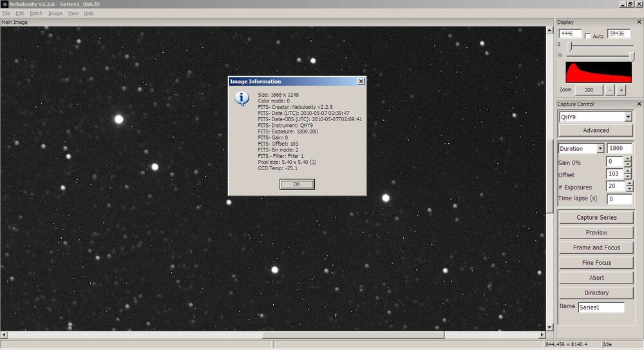This screenshot has height=350, width=644.
Task: Increase the Gain value with up arrow
Action: tap(628, 159)
